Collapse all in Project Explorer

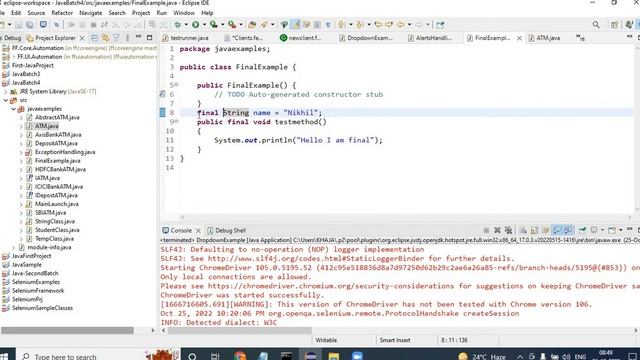(94, 38)
